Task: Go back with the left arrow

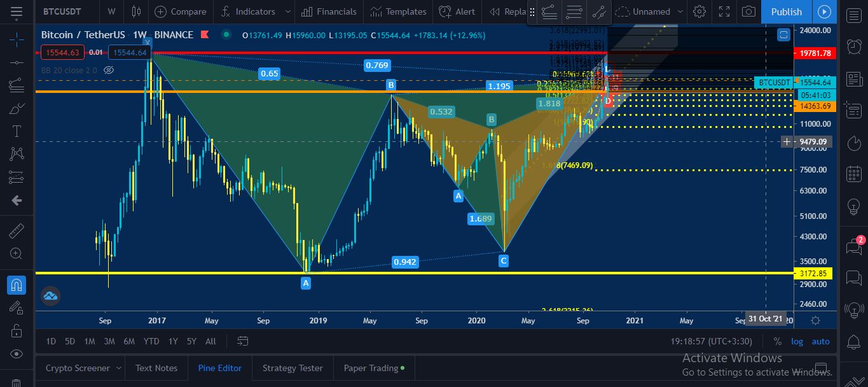Action: pos(17,201)
